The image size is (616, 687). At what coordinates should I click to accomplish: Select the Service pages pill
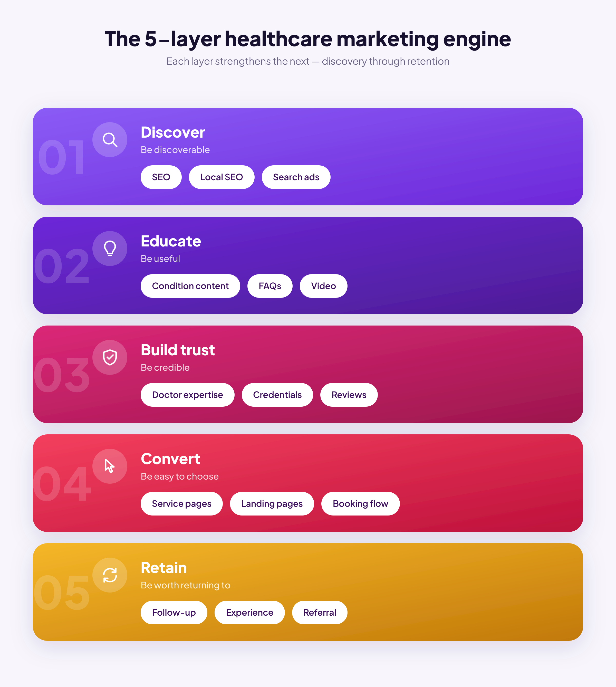click(x=182, y=504)
